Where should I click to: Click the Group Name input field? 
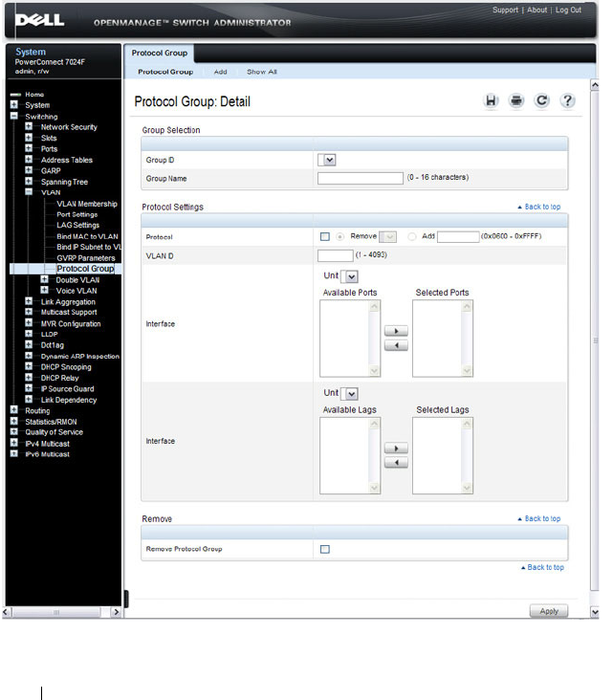(361, 178)
